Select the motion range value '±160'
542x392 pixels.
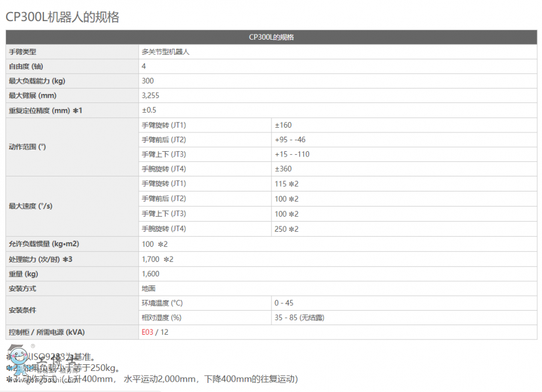pos(283,125)
